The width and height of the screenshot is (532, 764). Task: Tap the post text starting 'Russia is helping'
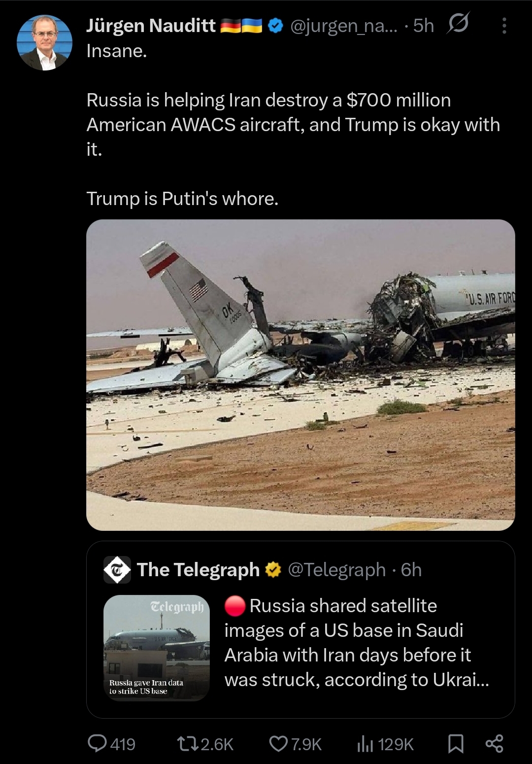tap(293, 124)
